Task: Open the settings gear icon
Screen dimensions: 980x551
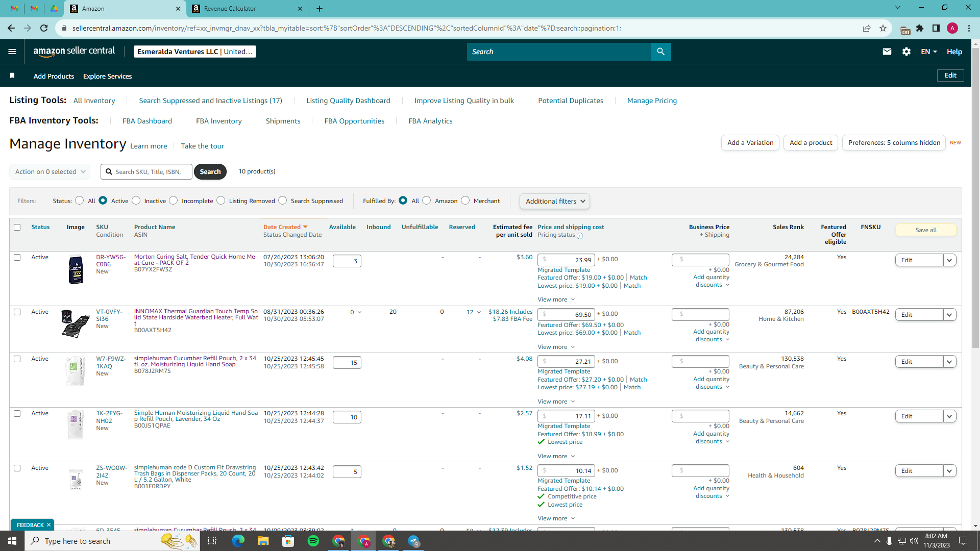Action: [906, 52]
